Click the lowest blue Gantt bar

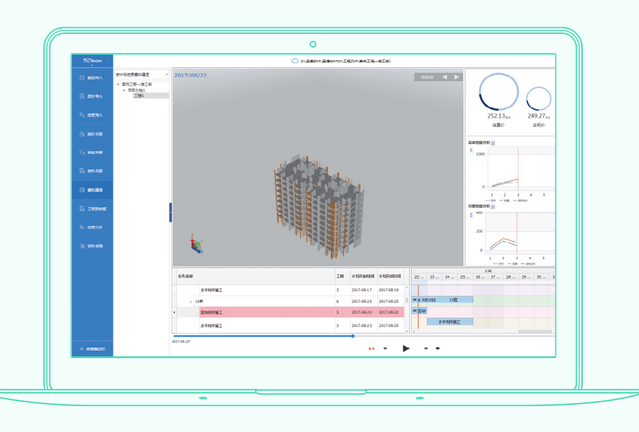(450, 322)
